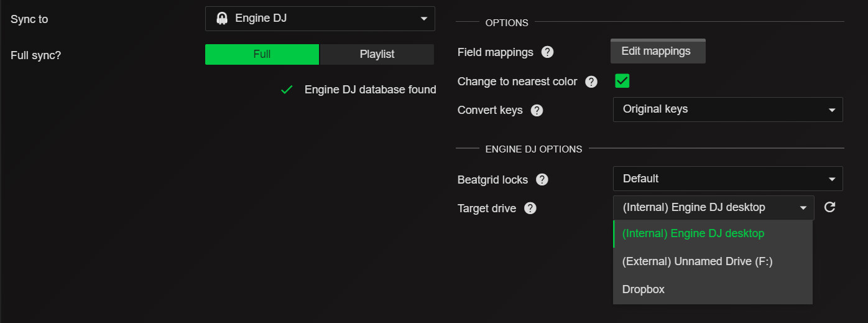This screenshot has width=868, height=323.
Task: Click the Beatgrid locks help icon
Action: pos(542,180)
